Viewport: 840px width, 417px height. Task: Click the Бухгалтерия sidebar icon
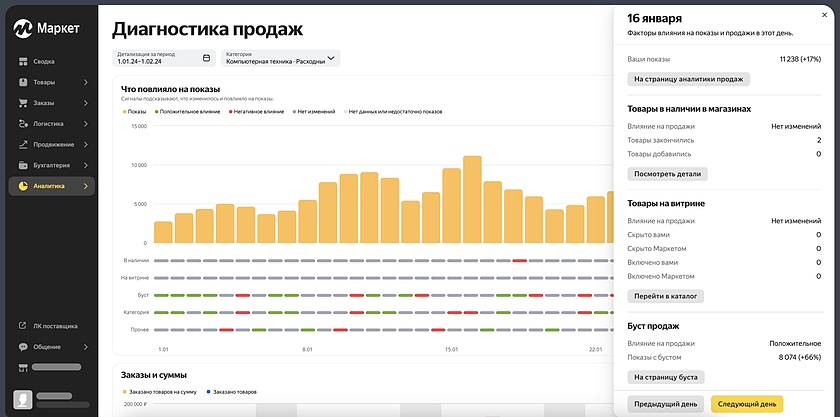tap(22, 165)
